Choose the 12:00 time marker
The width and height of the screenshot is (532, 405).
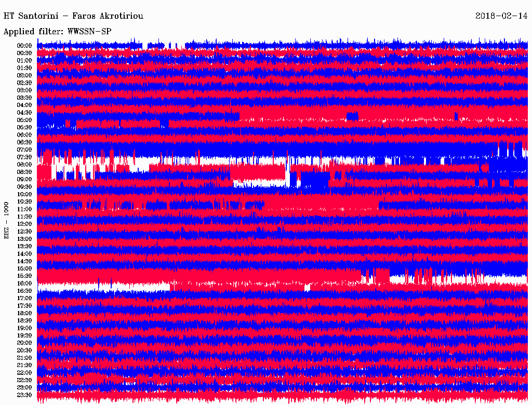(24, 224)
